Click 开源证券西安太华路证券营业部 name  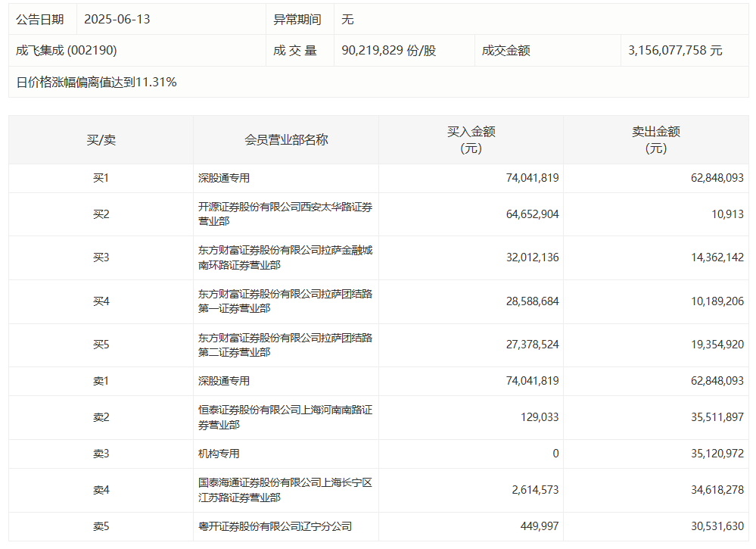282,214
